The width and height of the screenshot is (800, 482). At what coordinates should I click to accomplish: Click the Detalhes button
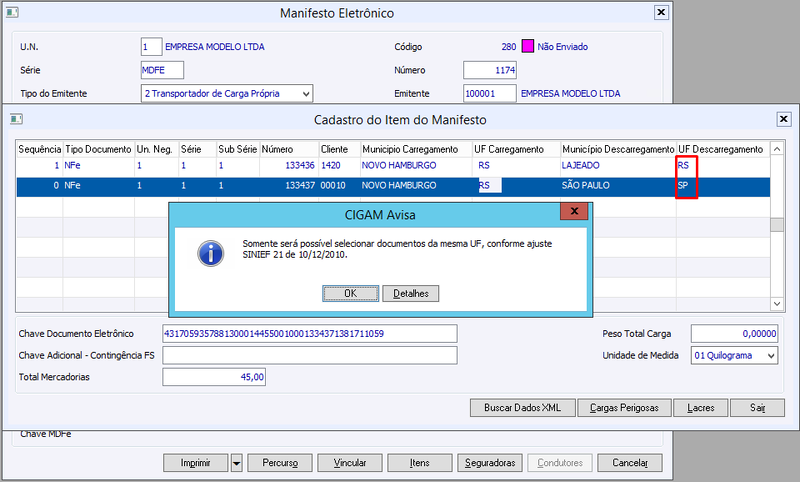click(x=411, y=293)
